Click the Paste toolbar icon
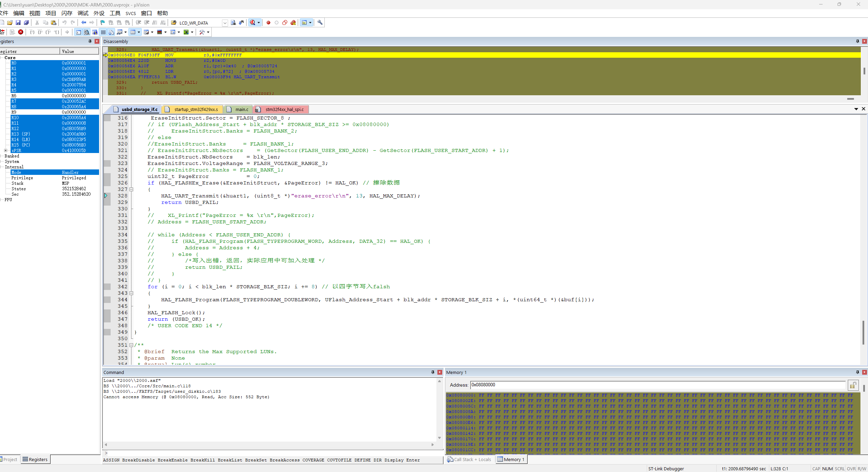868x472 pixels. tap(54, 23)
